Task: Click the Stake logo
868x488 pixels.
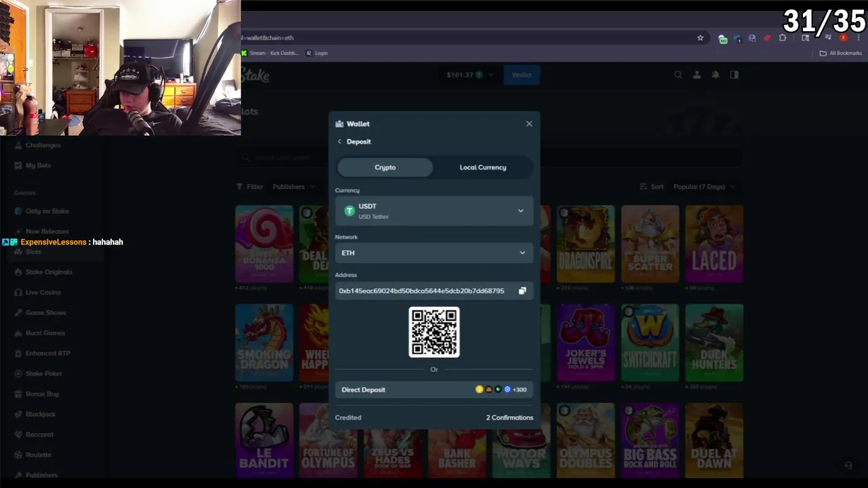Action: click(256, 76)
